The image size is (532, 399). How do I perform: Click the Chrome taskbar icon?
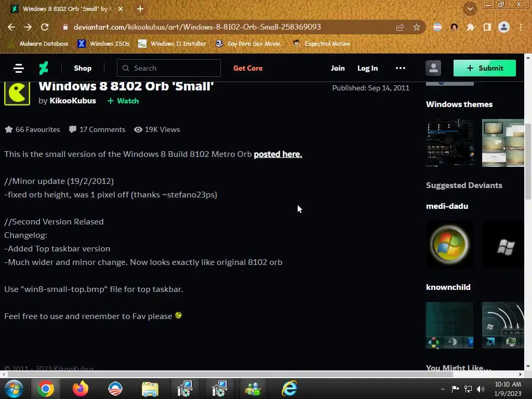pyautogui.click(x=46, y=389)
